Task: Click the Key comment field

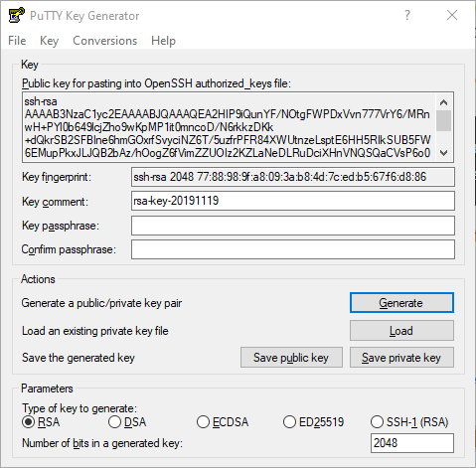Action: coord(293,201)
